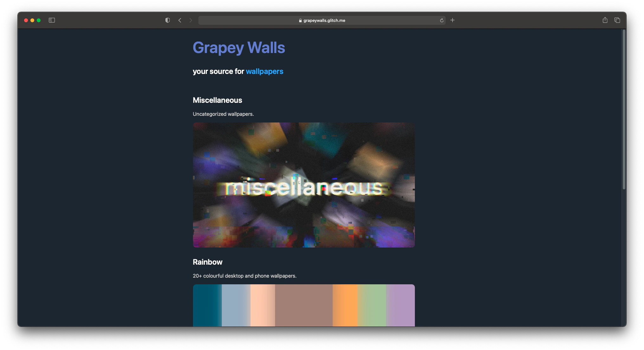Click the yellow minimize traffic light button
644x350 pixels.
click(32, 20)
